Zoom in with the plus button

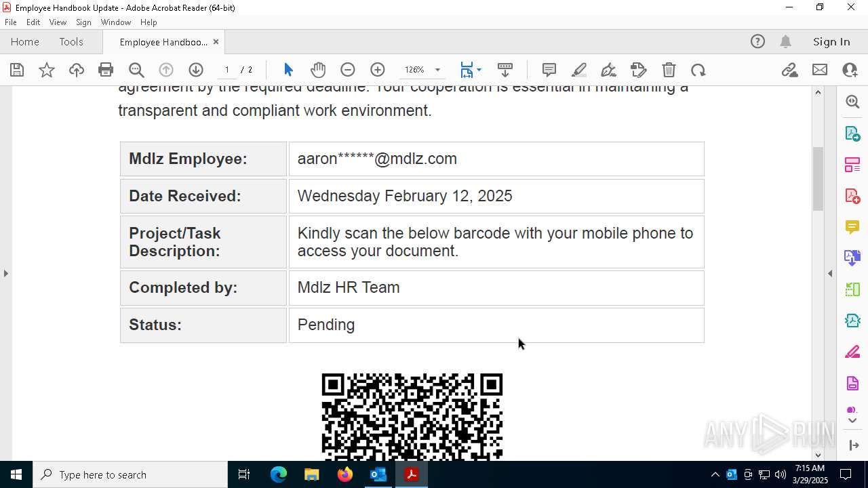(378, 70)
